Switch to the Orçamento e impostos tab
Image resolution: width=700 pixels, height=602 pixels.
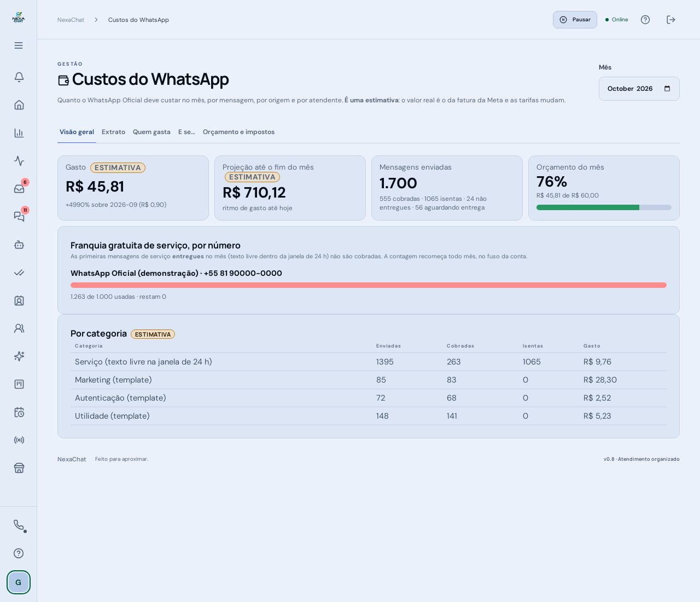click(x=238, y=132)
